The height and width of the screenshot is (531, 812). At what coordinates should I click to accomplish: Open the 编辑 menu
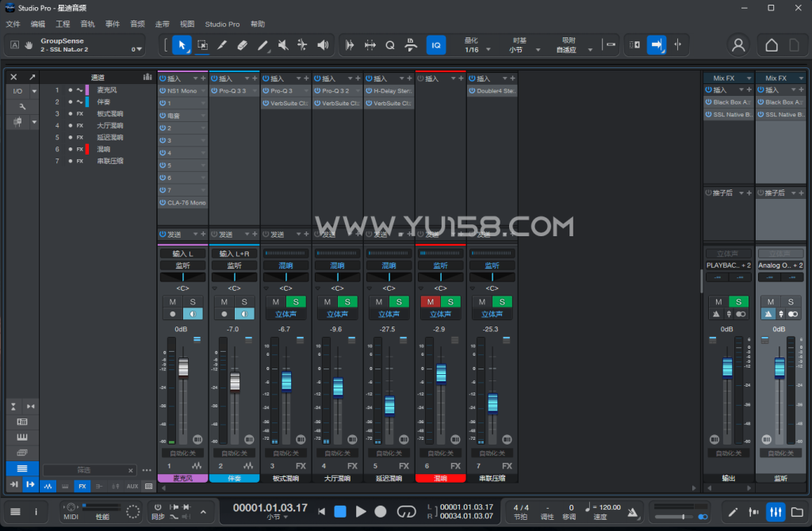click(38, 24)
